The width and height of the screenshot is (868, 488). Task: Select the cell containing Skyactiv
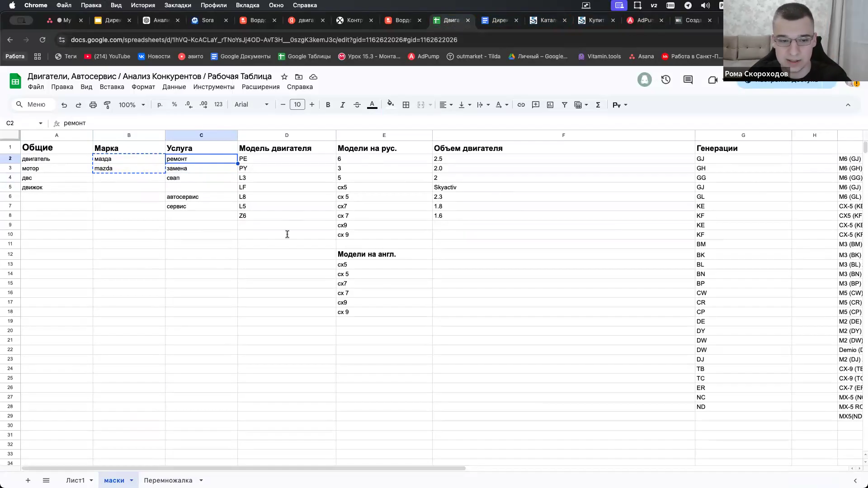point(563,187)
